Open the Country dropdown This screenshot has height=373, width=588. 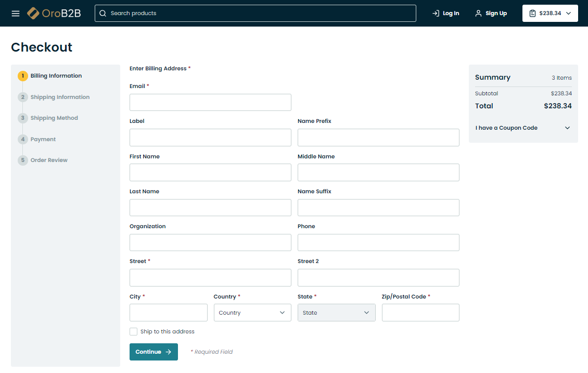[x=252, y=313]
